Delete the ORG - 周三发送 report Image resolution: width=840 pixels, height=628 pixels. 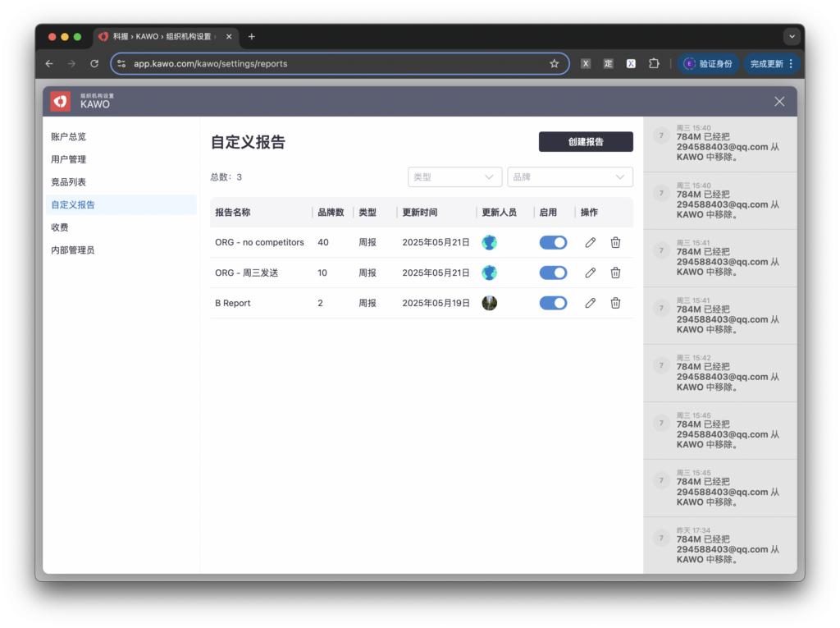(x=615, y=273)
